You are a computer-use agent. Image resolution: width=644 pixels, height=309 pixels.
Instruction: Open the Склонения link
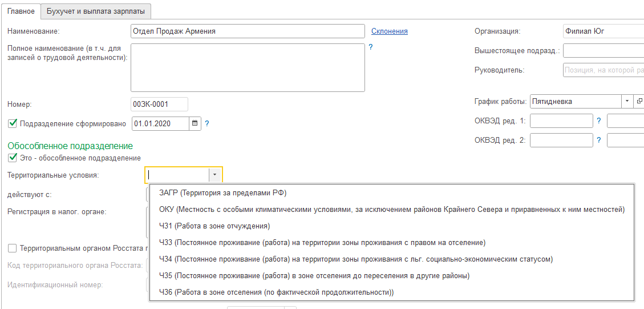point(389,31)
